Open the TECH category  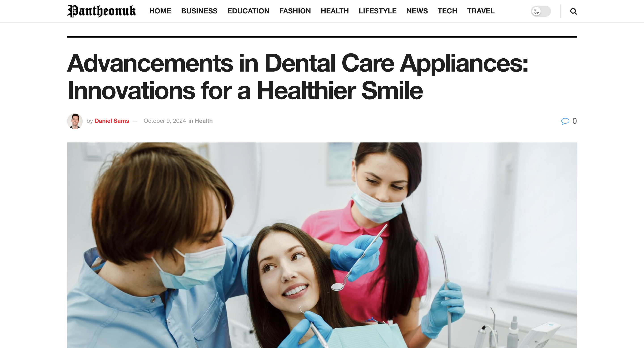(x=447, y=11)
